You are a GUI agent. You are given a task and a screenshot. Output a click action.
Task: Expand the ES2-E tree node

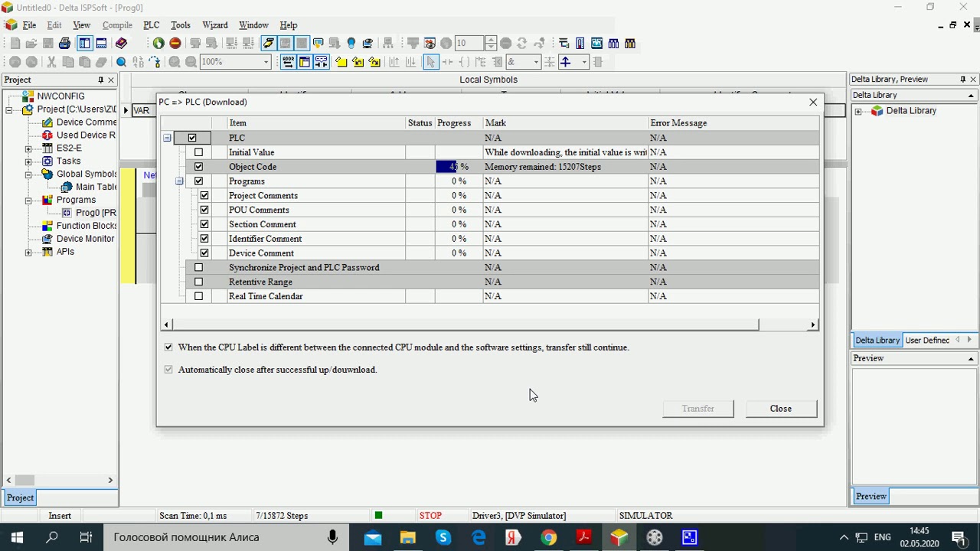[28, 148]
